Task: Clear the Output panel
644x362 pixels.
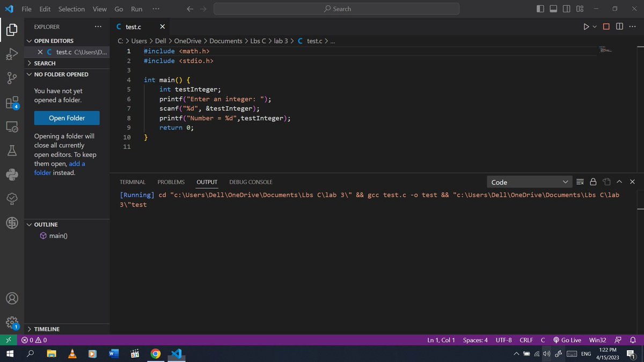Action: (580, 181)
